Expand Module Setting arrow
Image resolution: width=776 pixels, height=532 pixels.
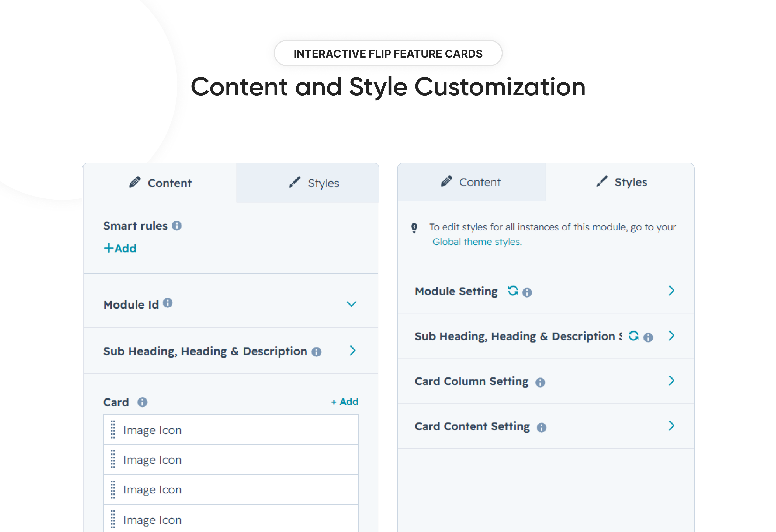672,290
